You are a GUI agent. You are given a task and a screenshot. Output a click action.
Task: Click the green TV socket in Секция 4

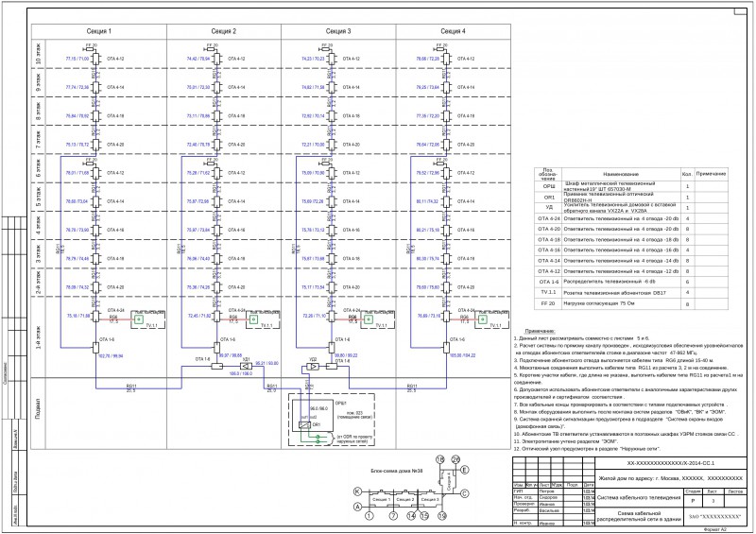(x=482, y=319)
